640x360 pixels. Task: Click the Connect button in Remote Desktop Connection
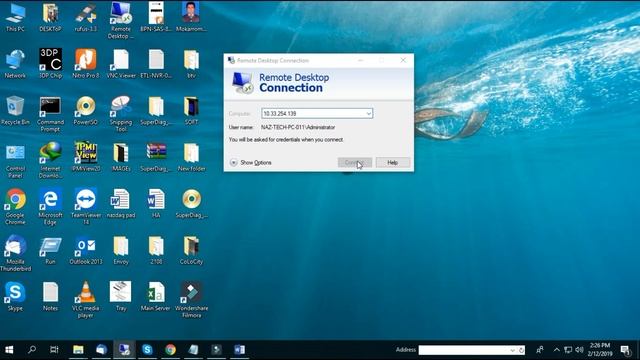355,162
